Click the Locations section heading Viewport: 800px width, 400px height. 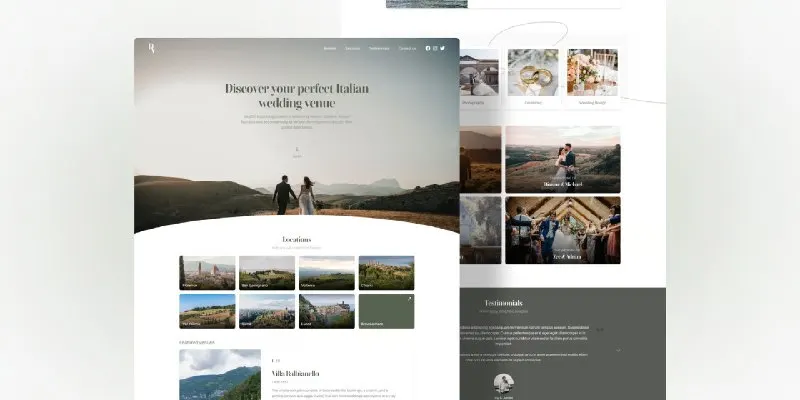tap(296, 239)
